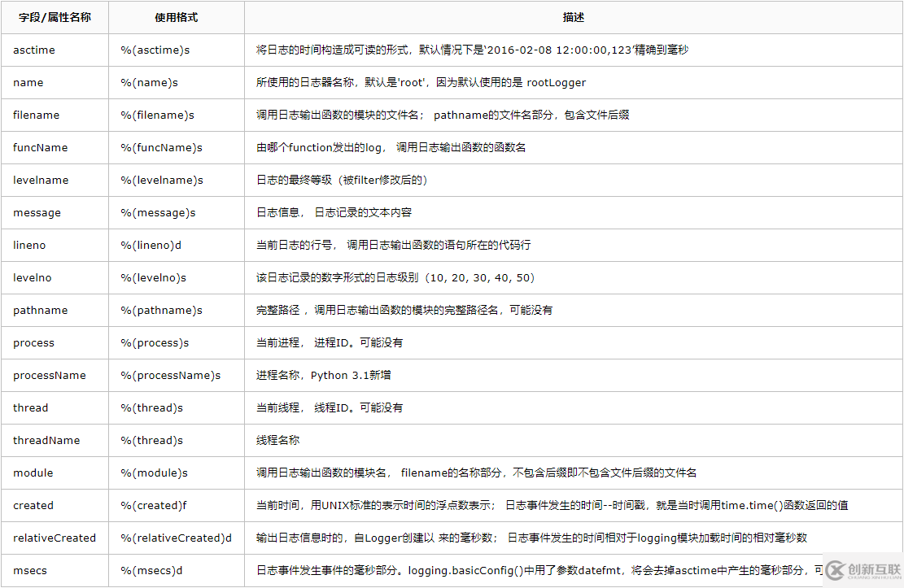
Task: Click the description '当前进程， 进程ID。可能没有'
Action: point(574,343)
